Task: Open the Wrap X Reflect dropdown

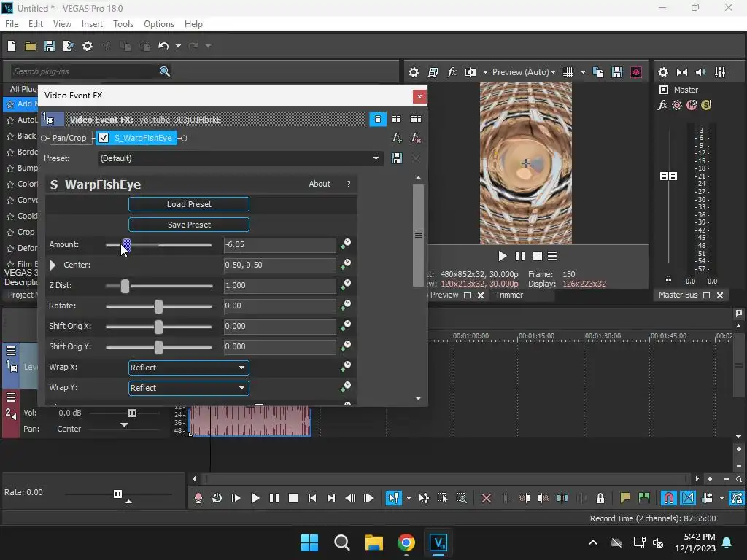Action: pos(189,367)
